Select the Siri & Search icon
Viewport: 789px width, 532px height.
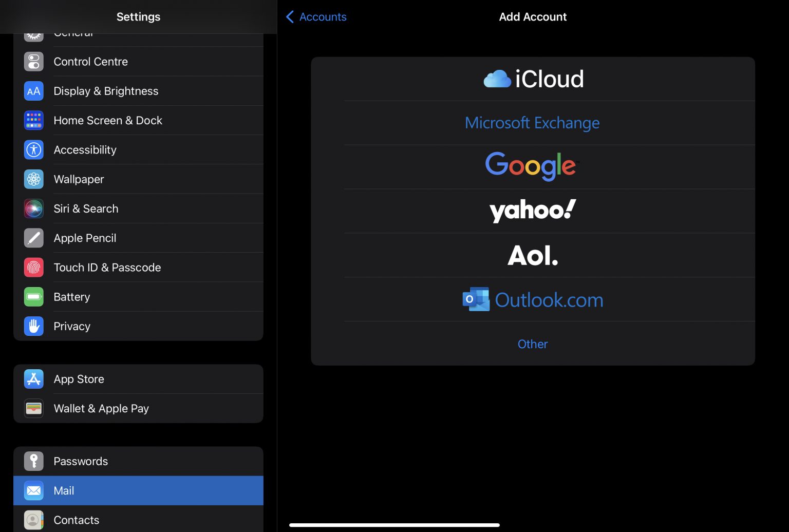pos(33,208)
